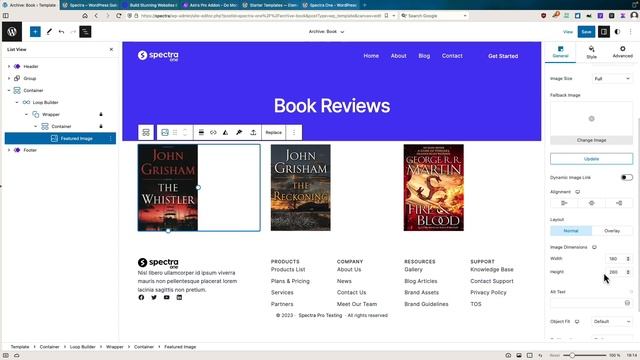Toggle the Settings sidebar panel icon
The image size is (640, 360).
pyautogui.click(x=604, y=31)
